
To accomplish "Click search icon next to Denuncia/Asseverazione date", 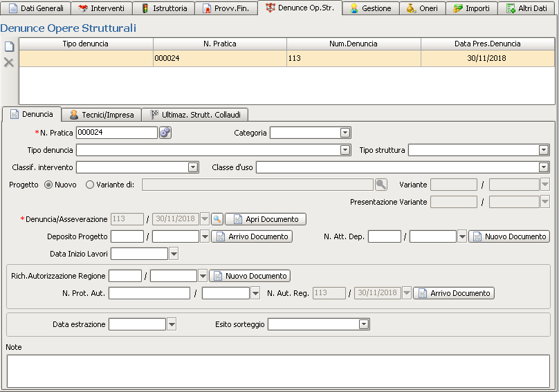I will [x=217, y=219].
